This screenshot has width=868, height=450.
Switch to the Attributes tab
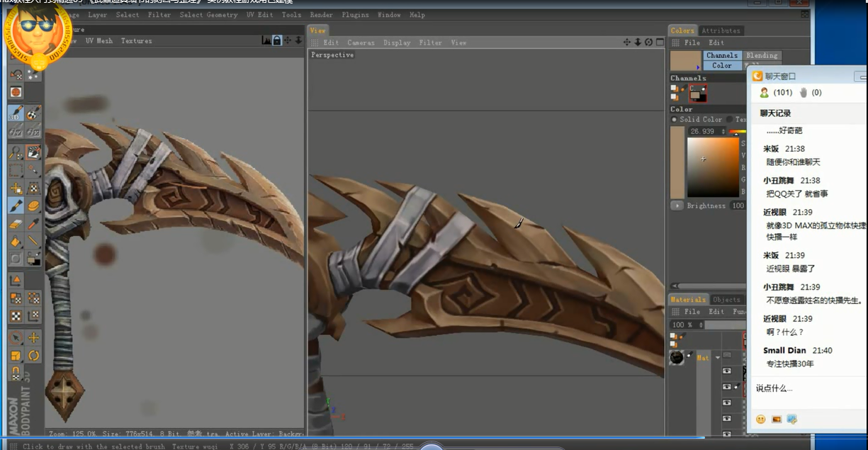721,30
